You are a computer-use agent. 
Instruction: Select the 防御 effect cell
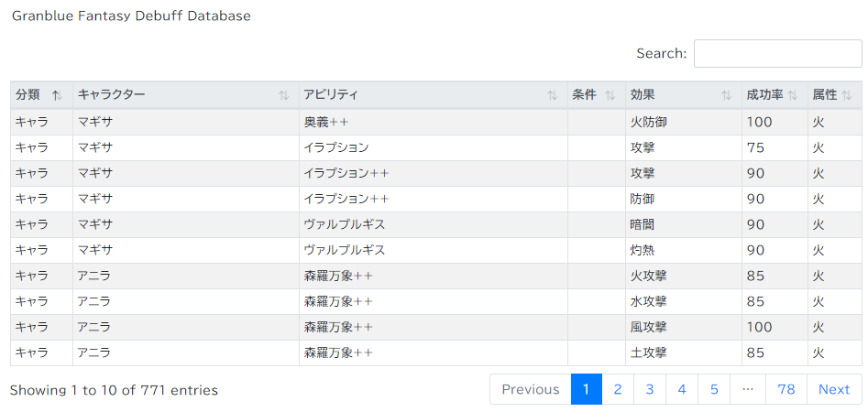coord(684,199)
